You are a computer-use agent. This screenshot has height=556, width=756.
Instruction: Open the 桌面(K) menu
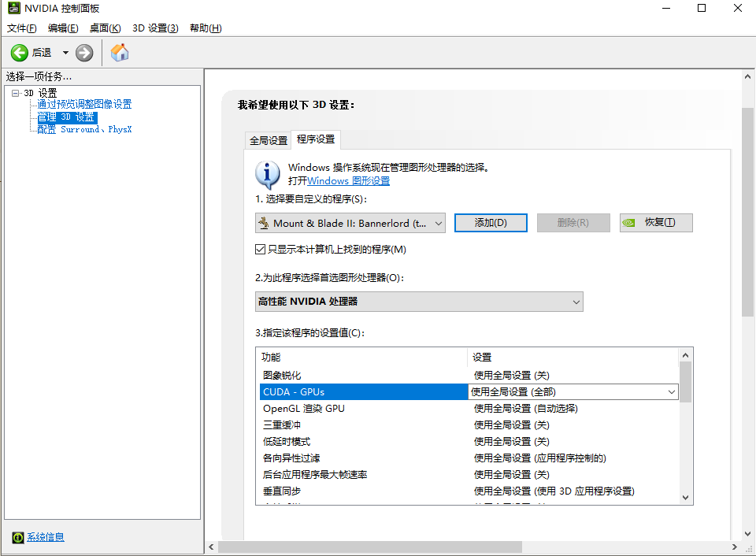105,28
